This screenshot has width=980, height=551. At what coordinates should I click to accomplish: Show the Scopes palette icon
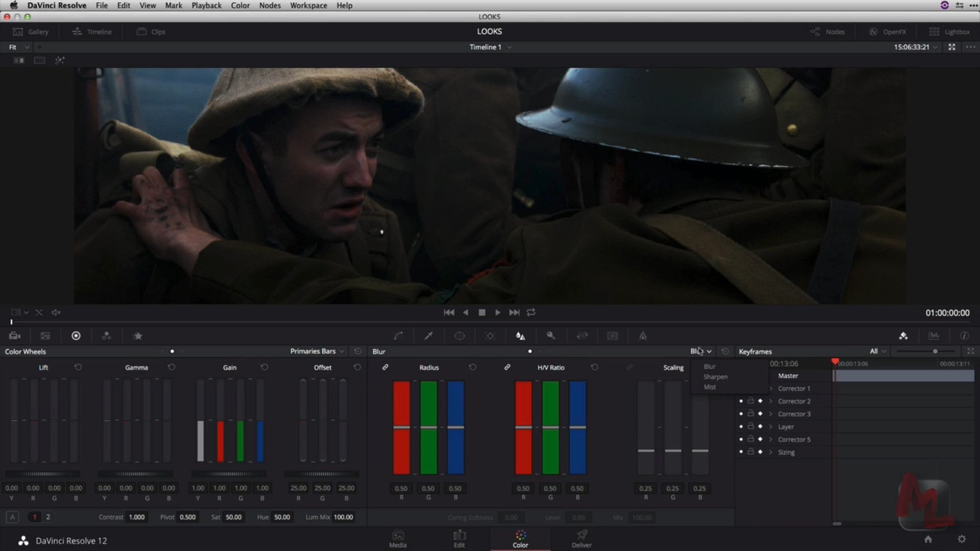pos(934,336)
